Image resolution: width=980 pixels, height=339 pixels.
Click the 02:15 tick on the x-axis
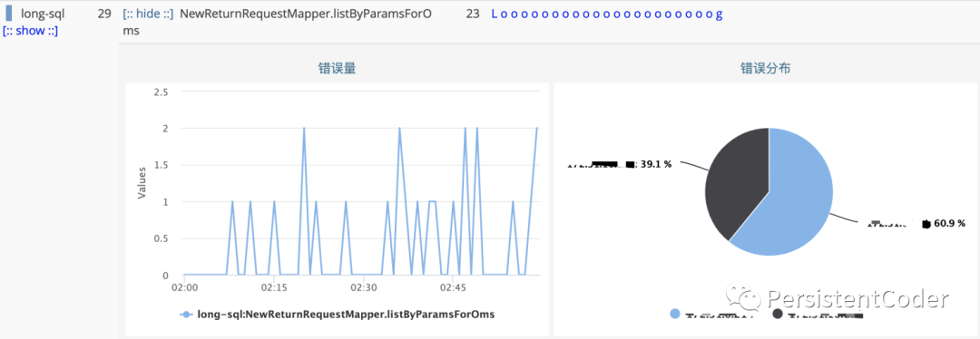click(274, 288)
